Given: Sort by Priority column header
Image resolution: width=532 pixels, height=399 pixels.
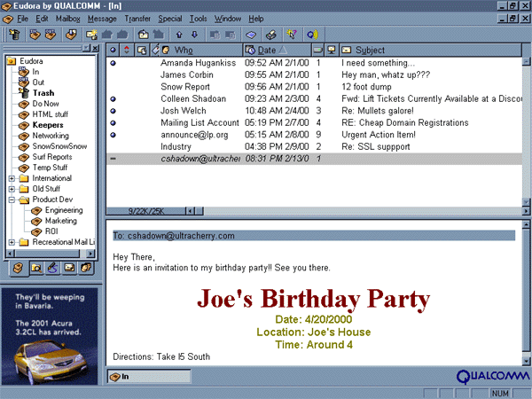Looking at the screenshot, I should pyautogui.click(x=127, y=51).
